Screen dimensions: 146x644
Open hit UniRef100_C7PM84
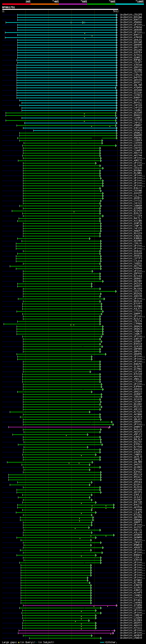pyautogui.click(x=131, y=324)
